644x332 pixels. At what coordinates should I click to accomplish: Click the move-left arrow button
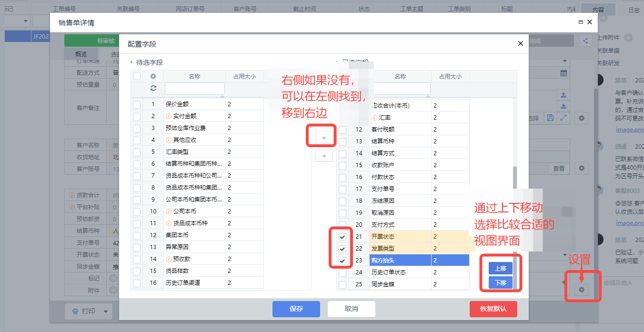point(324,155)
